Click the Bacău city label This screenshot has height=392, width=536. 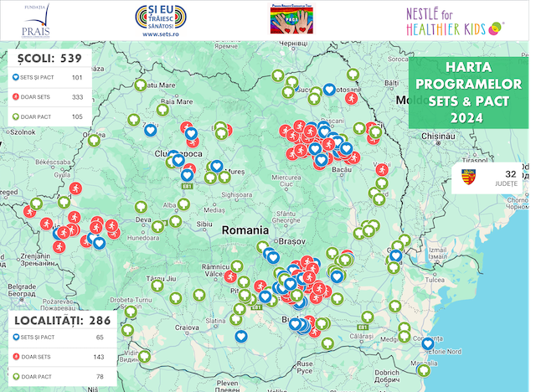click(x=342, y=169)
